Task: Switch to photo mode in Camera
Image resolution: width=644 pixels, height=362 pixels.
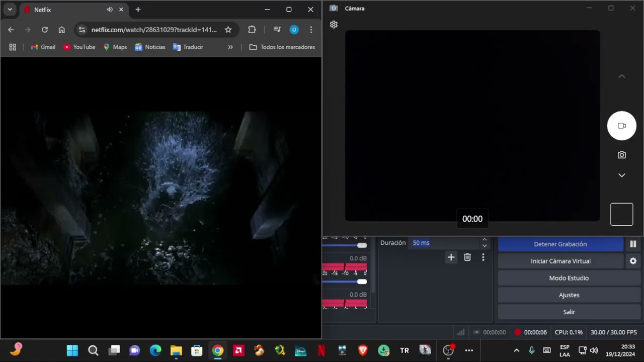Action: pos(622,155)
